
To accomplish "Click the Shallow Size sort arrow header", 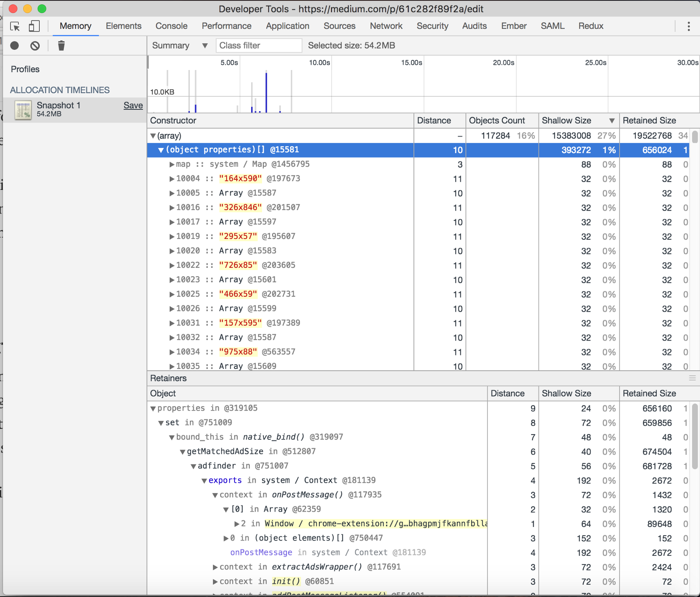I will (x=612, y=121).
